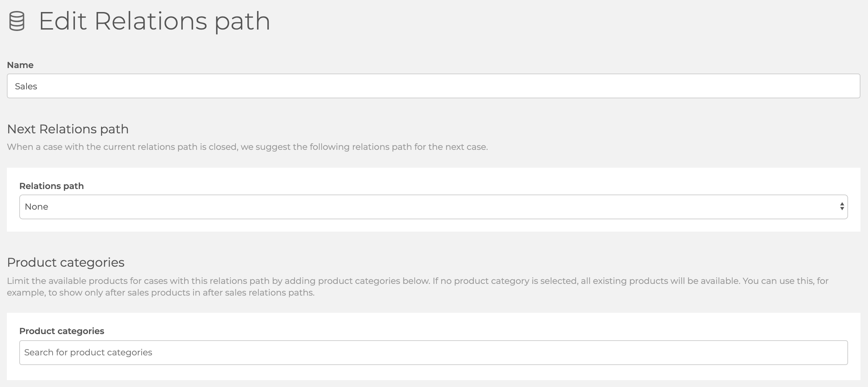Image resolution: width=868 pixels, height=387 pixels.
Task: Click the bold Product categories field label
Action: [x=62, y=331]
